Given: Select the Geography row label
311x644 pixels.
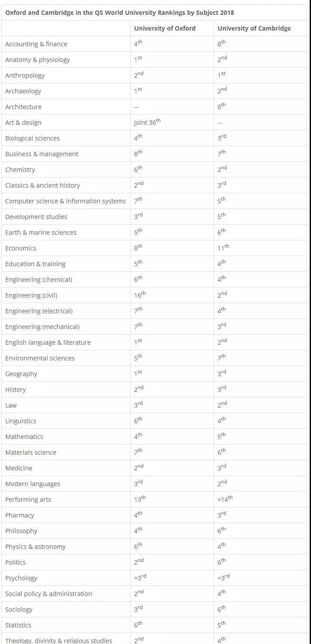Looking at the screenshot, I should tap(21, 374).
